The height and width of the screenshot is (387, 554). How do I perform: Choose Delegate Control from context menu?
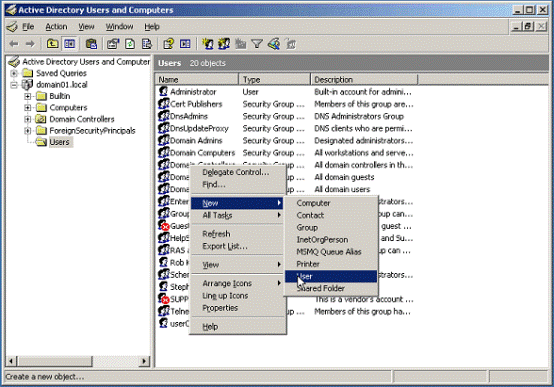click(x=238, y=172)
